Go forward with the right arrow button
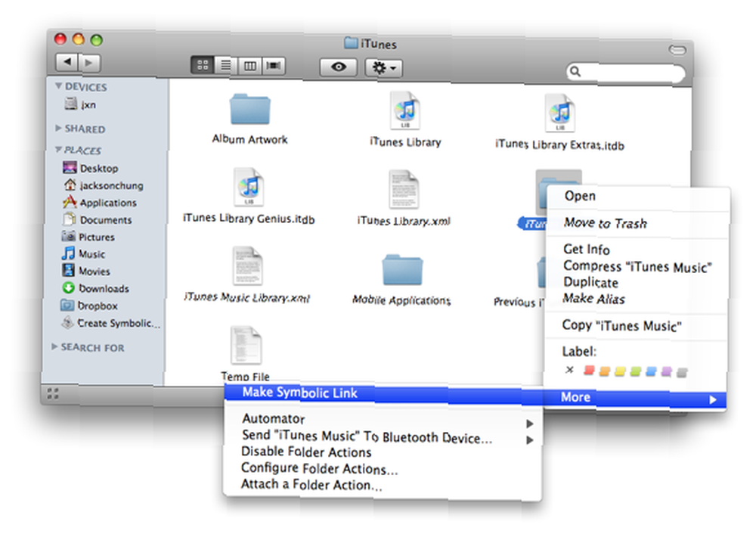Screen dimensions: 756x534 click(x=89, y=63)
